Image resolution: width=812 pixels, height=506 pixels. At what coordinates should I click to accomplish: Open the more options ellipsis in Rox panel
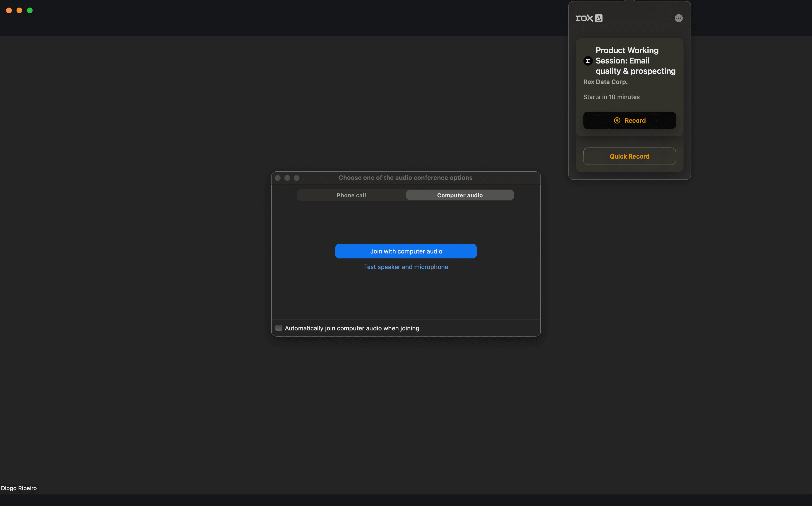coord(678,18)
